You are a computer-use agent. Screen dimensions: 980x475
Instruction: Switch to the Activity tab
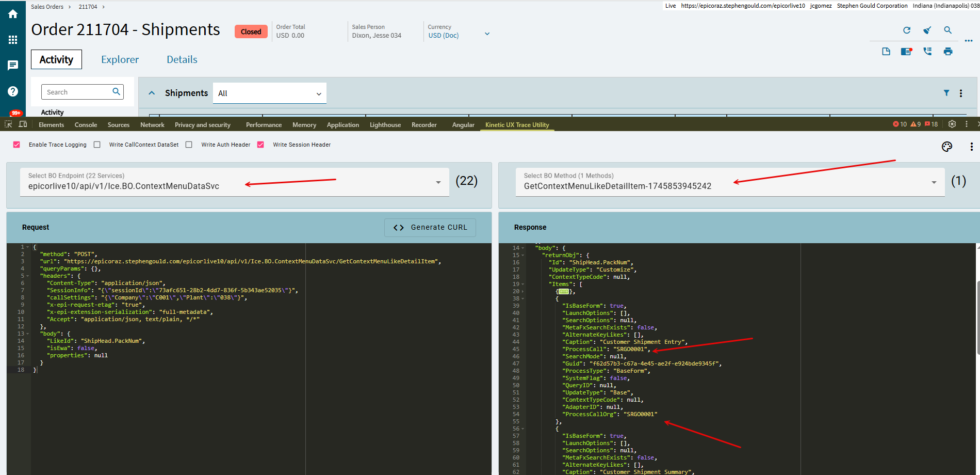[56, 59]
